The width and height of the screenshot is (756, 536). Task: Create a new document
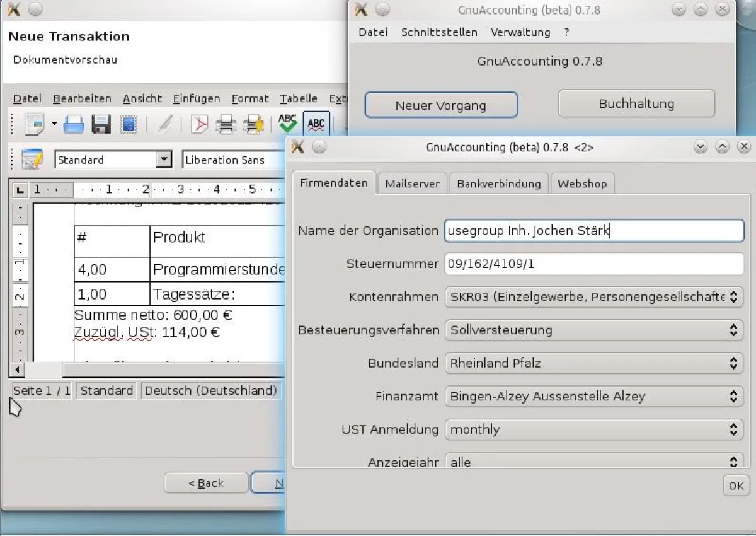(x=35, y=124)
